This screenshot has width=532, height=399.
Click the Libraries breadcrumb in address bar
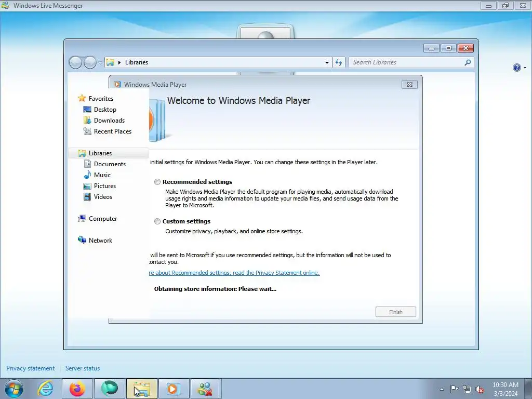tap(137, 62)
